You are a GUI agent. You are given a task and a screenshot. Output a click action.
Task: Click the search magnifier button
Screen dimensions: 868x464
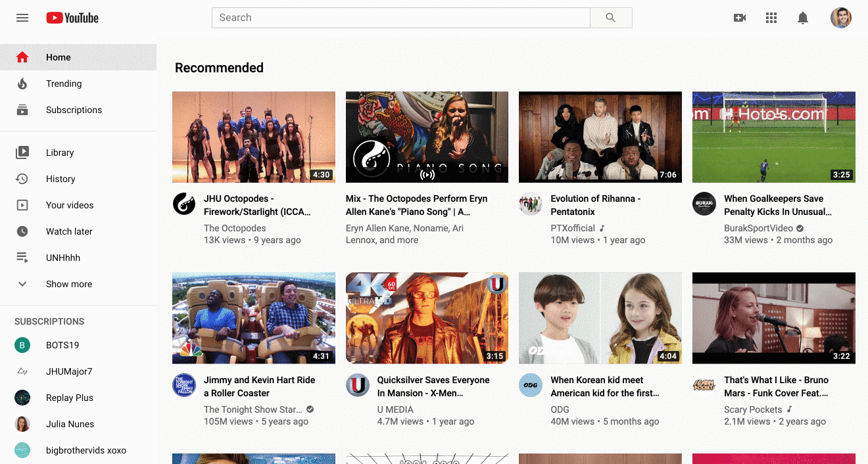click(x=611, y=18)
